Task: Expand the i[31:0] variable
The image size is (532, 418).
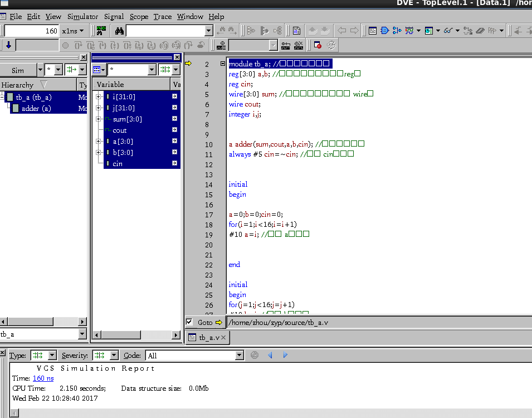Action: 99,97
